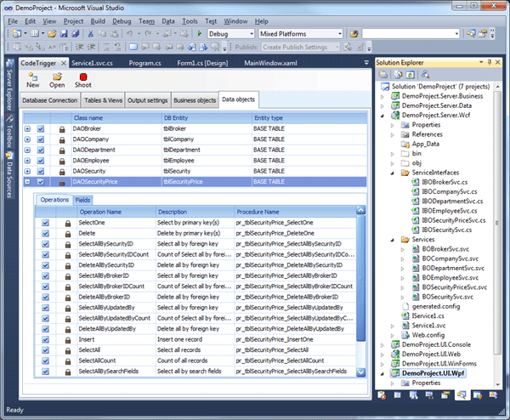Click the lock icon on Insert operation
The width and height of the screenshot is (510, 420).
click(68, 340)
